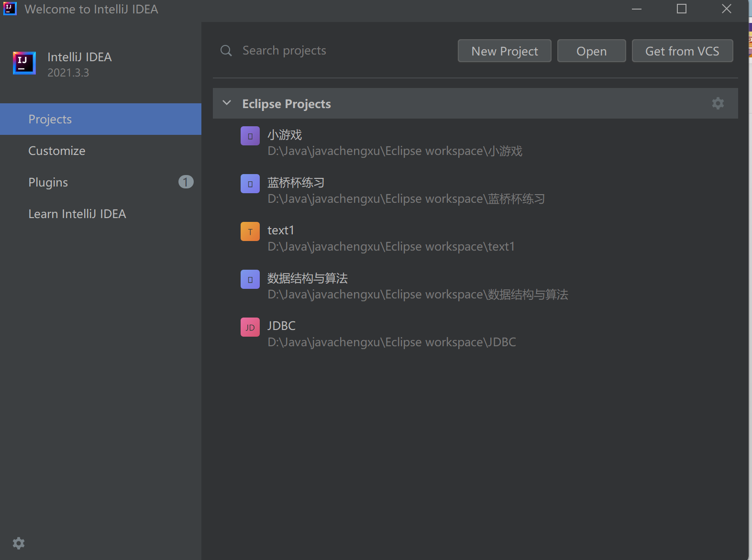Click the path ending in workspace\JDBC
Viewport: 752px width, 560px height.
tap(392, 342)
